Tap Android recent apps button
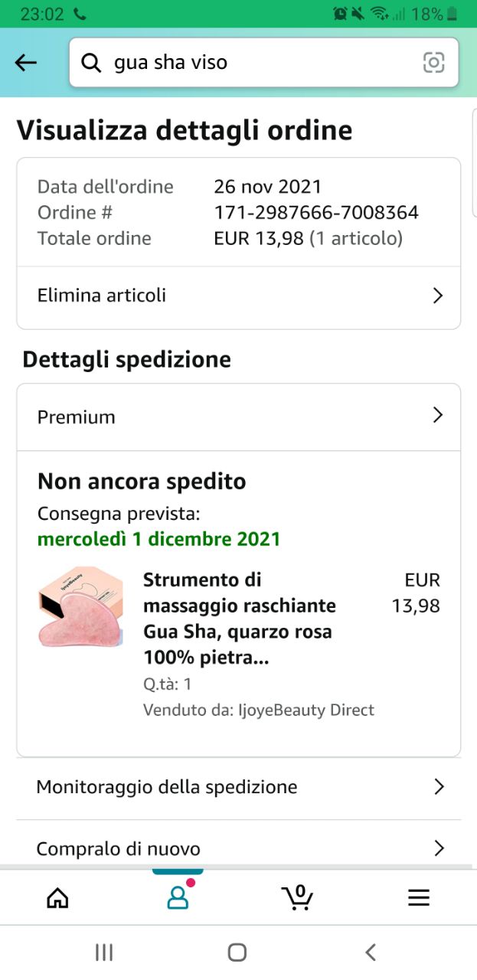 [x=104, y=952]
